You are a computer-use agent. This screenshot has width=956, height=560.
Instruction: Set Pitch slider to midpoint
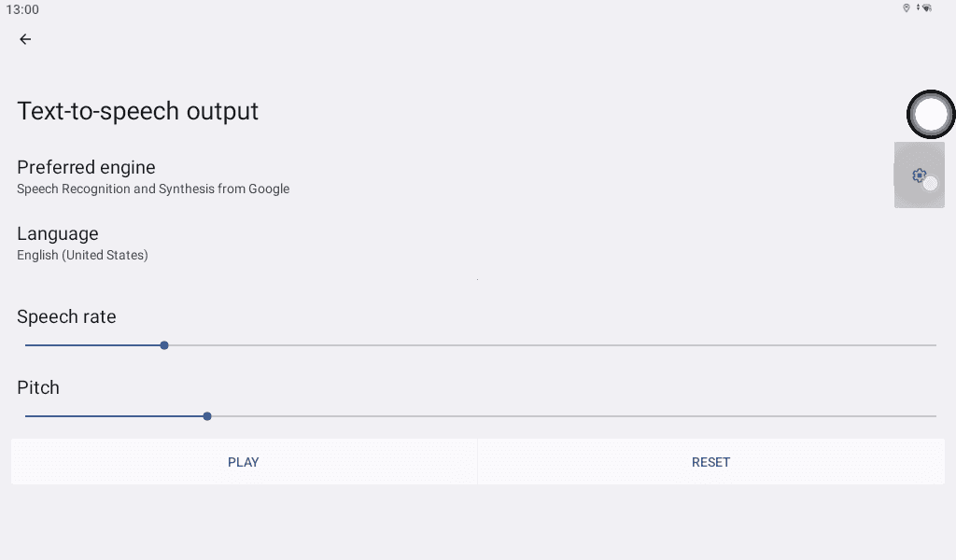tap(481, 416)
